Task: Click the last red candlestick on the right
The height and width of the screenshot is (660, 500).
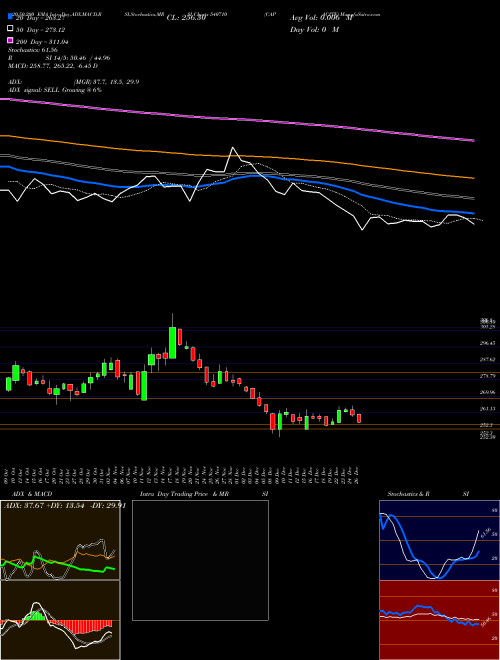Action: (x=359, y=418)
